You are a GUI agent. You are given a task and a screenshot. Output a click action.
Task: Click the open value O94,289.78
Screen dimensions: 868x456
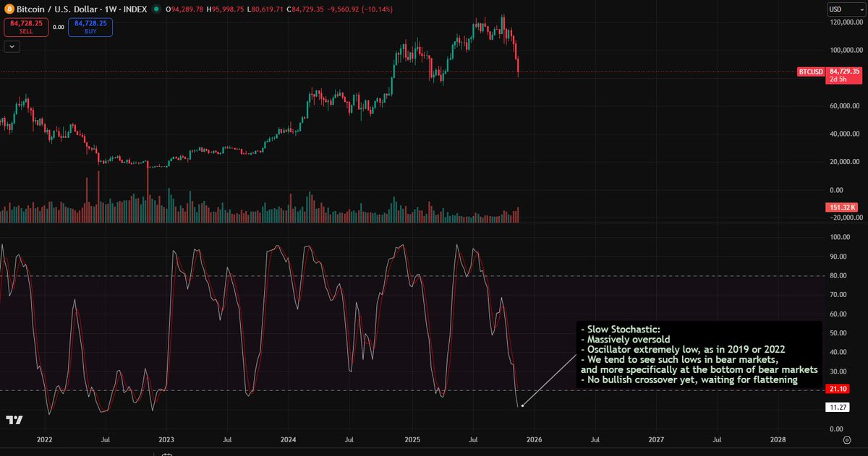(x=184, y=9)
